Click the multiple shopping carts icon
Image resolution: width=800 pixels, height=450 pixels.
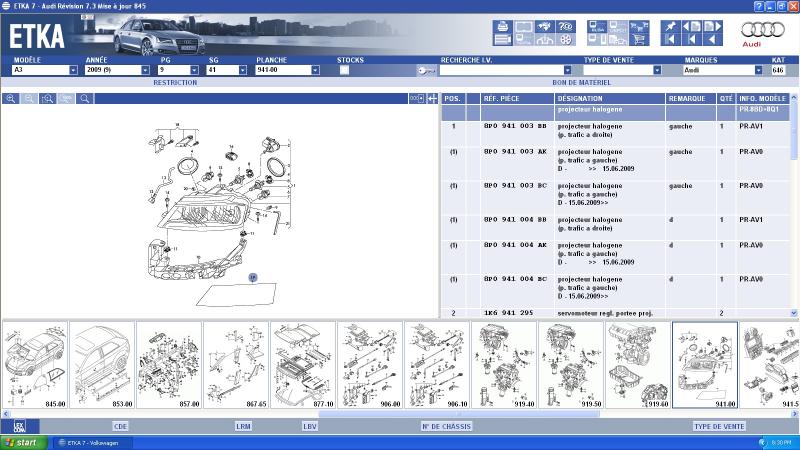[639, 27]
